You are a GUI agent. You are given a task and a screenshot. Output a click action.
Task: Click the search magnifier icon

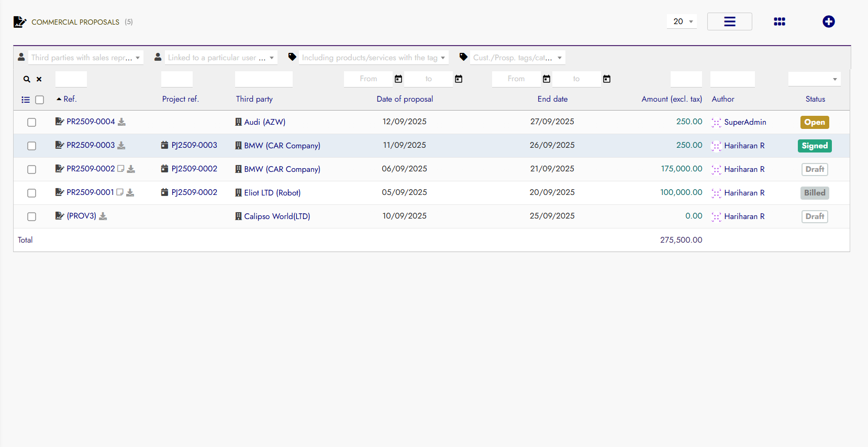[27, 79]
